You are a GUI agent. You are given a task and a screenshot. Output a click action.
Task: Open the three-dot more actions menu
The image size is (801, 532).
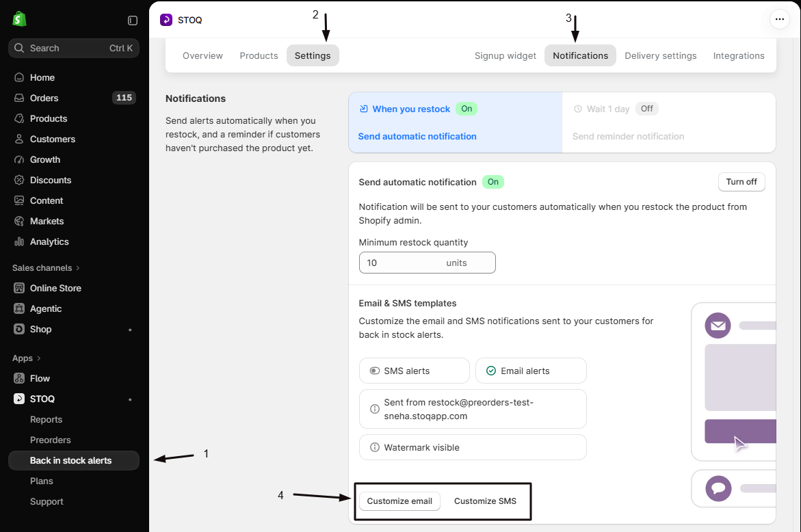780,19
